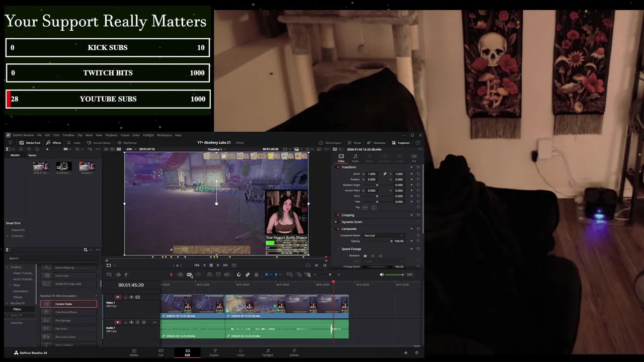Viewport: 644px width, 362px height.
Task: Open the Keyframes panel
Action: [127, 143]
